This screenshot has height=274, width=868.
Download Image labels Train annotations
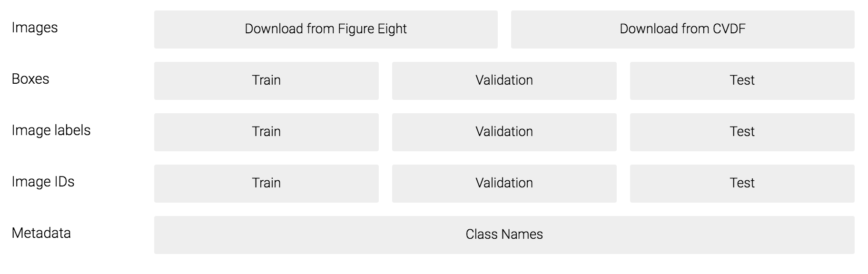[266, 132]
